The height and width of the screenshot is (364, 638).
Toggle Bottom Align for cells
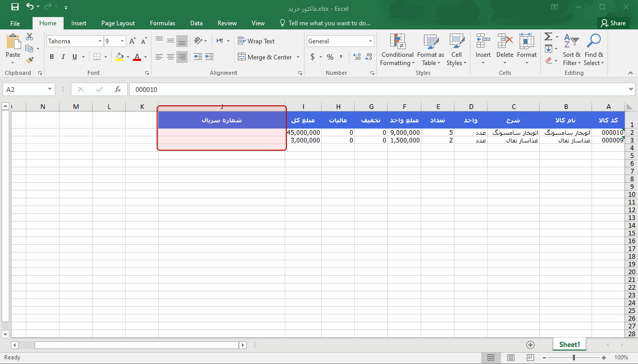point(182,41)
